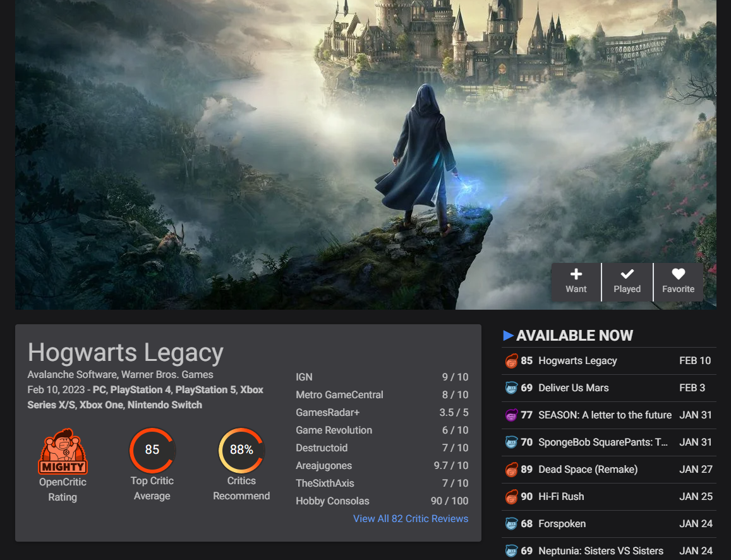Viewport: 731px width, 560px height.
Task: Open the Game Revolution review
Action: tap(382, 430)
